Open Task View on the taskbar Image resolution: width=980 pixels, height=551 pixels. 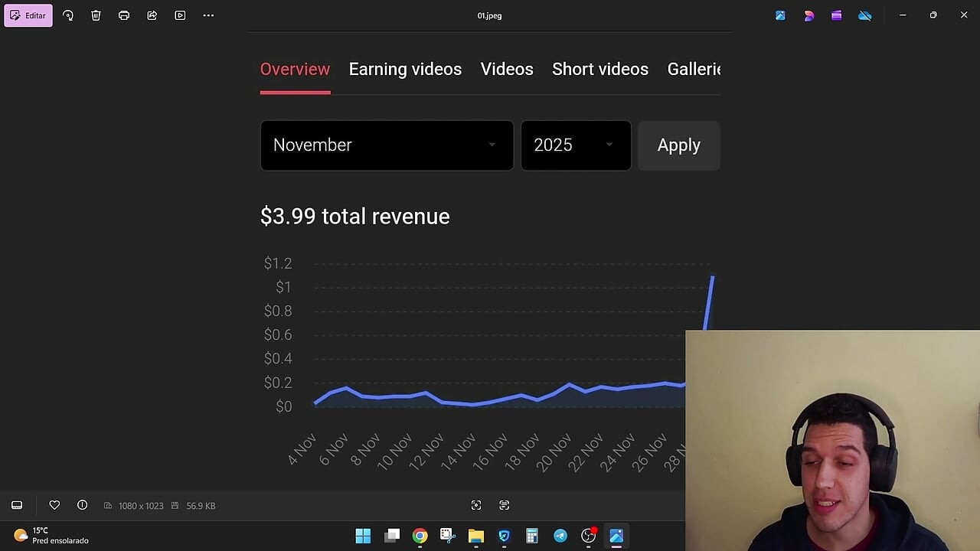point(392,536)
